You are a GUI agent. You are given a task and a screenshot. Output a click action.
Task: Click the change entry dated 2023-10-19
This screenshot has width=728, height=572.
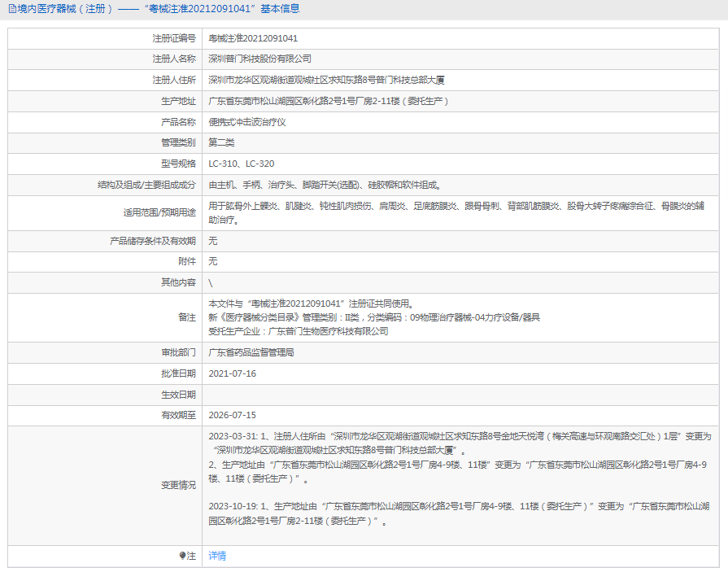[459, 513]
